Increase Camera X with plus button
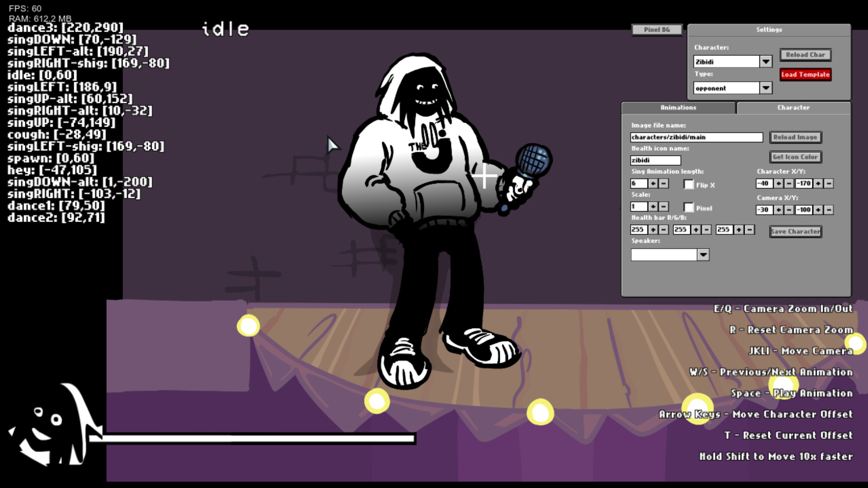The width and height of the screenshot is (868, 488). point(778,209)
